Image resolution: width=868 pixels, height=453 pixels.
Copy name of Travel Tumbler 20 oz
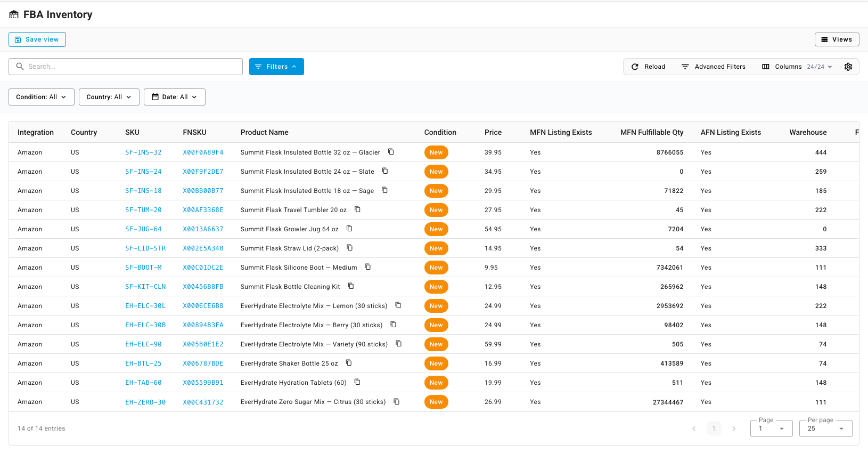[x=357, y=209]
